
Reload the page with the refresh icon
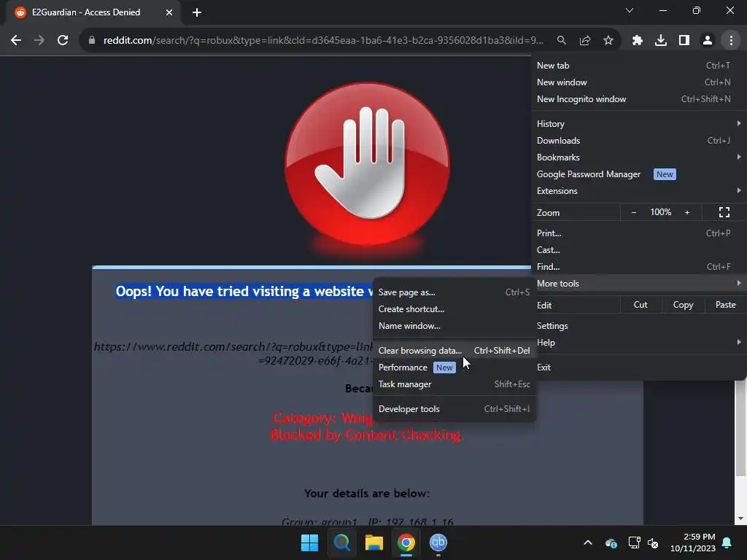pyautogui.click(x=63, y=41)
